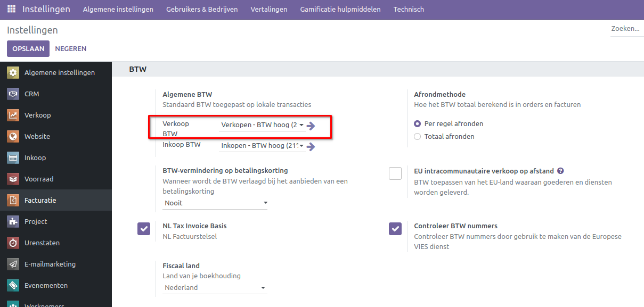Select the Totaal afronden radio option
Viewport: 644px width, 307px height.
tap(418, 137)
